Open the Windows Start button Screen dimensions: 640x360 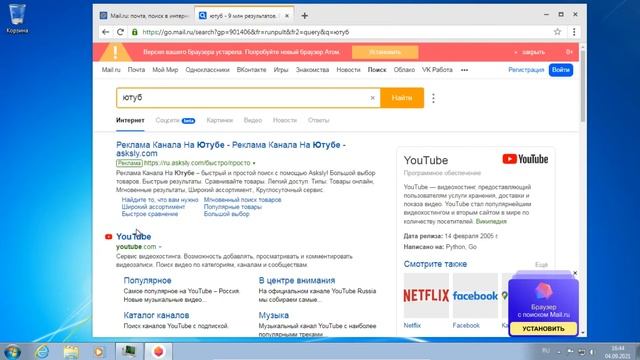(x=11, y=351)
